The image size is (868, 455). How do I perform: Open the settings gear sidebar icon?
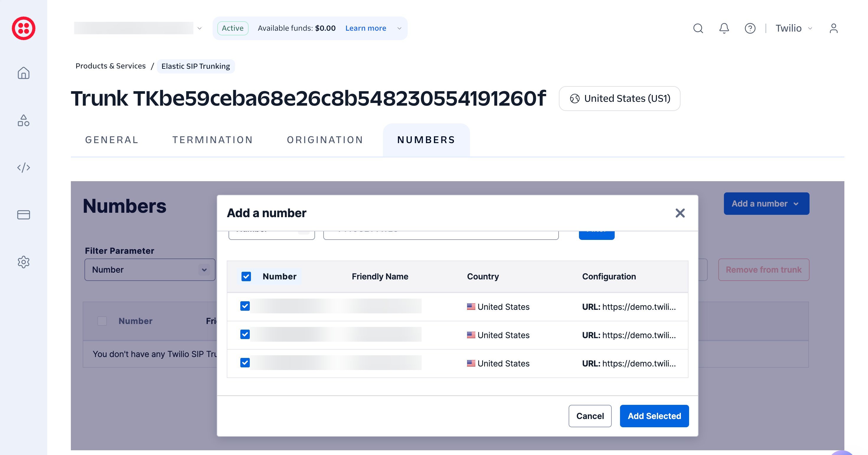[x=24, y=262]
